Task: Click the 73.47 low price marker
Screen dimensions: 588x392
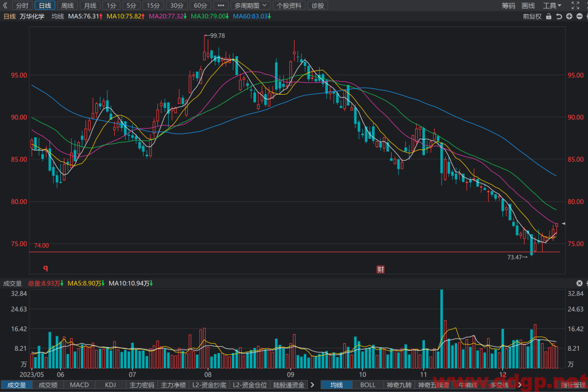Action: [517, 257]
